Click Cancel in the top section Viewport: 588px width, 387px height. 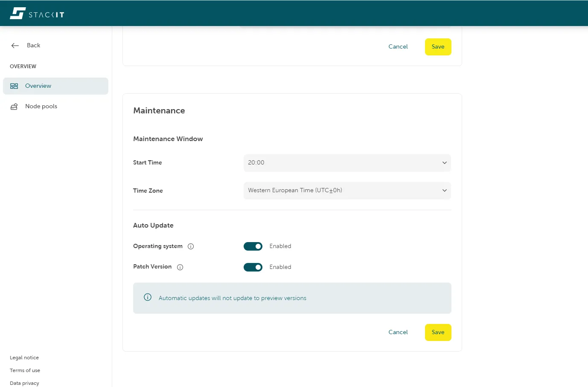[398, 46]
